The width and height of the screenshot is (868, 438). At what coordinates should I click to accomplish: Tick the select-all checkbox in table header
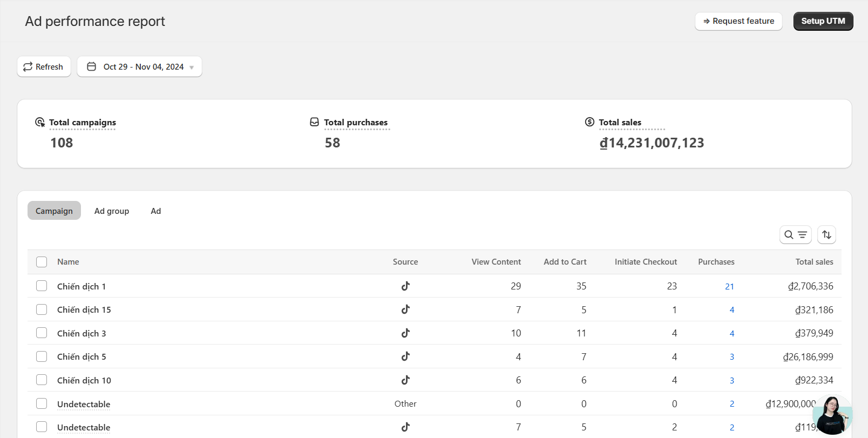click(x=42, y=262)
